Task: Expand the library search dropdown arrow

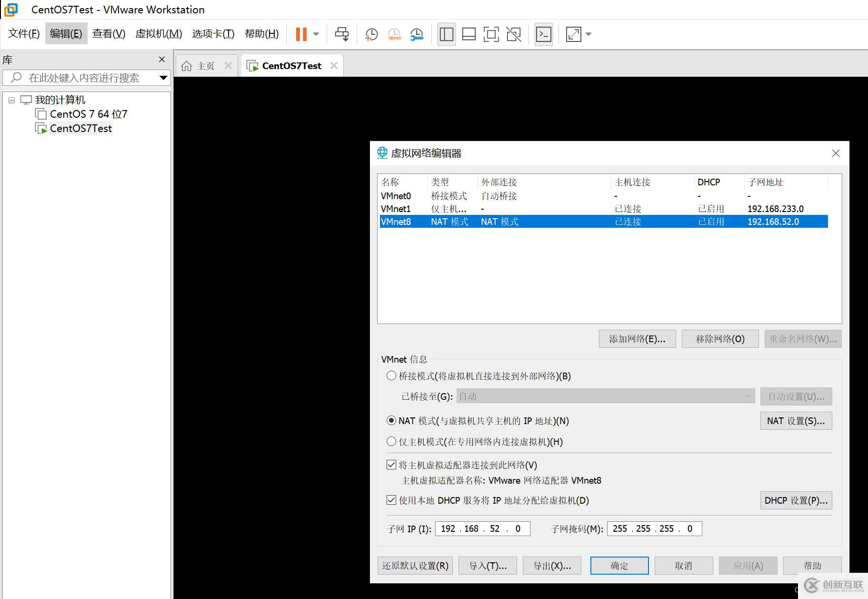Action: click(x=163, y=78)
